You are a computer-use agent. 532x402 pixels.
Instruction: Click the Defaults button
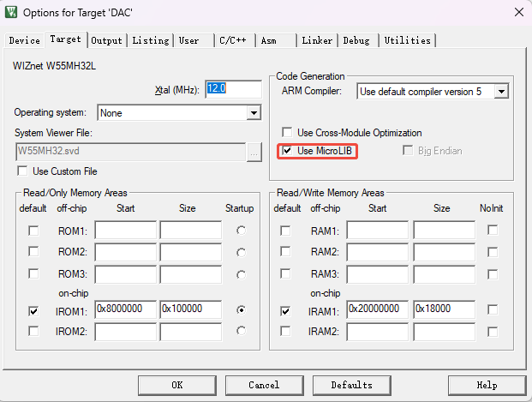click(x=351, y=385)
